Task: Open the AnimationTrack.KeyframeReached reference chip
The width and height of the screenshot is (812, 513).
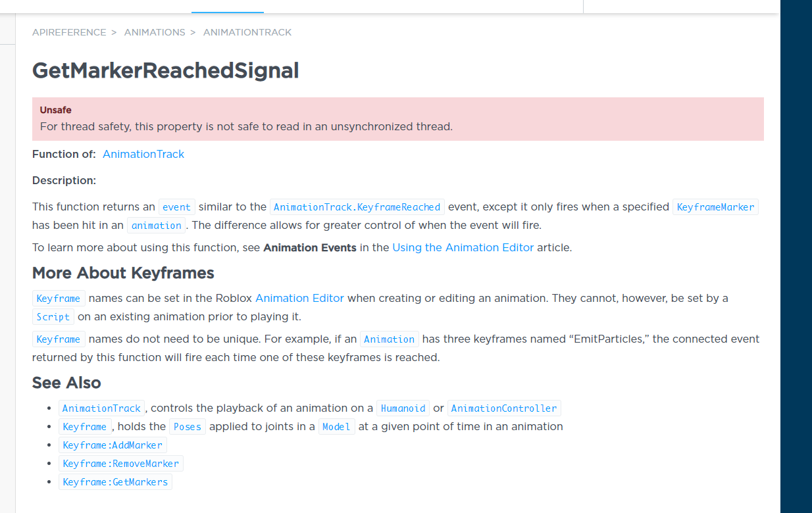Action: coord(357,207)
